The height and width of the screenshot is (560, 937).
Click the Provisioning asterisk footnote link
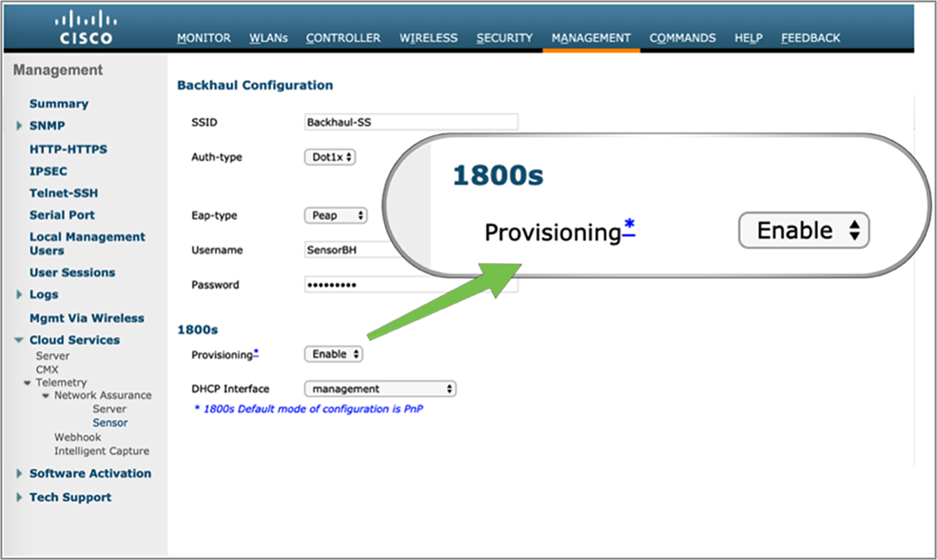[x=256, y=353]
